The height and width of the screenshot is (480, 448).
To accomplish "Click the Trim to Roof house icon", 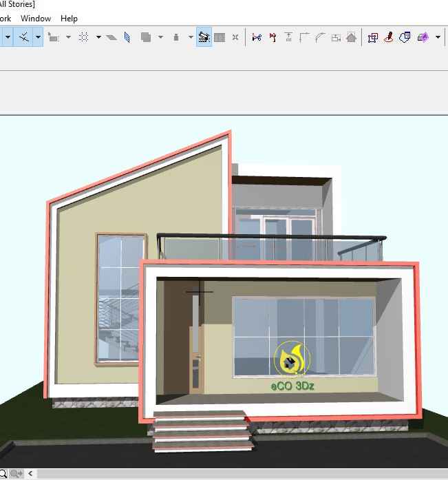I will click(352, 37).
